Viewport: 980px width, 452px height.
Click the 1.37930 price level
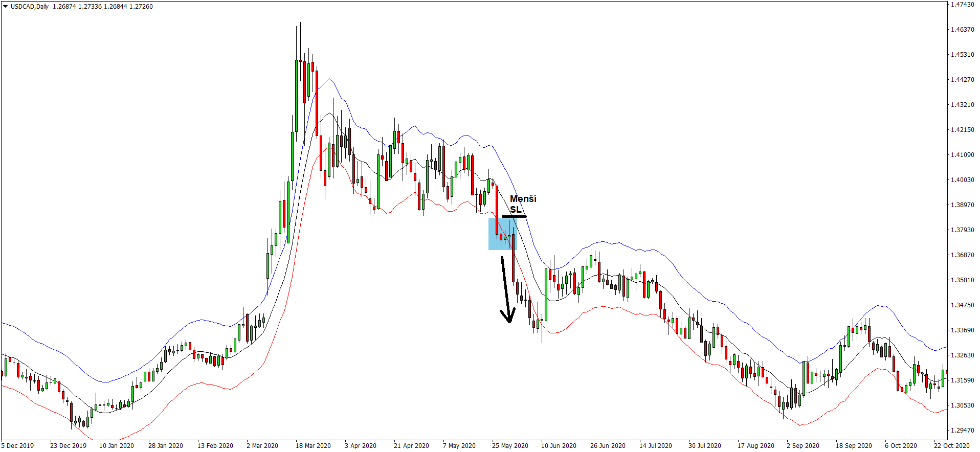tap(962, 230)
